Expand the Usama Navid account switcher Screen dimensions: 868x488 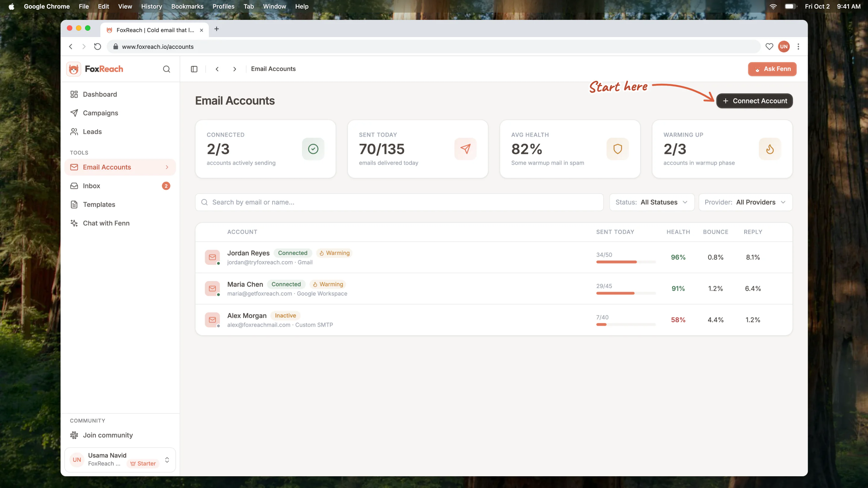(x=167, y=460)
